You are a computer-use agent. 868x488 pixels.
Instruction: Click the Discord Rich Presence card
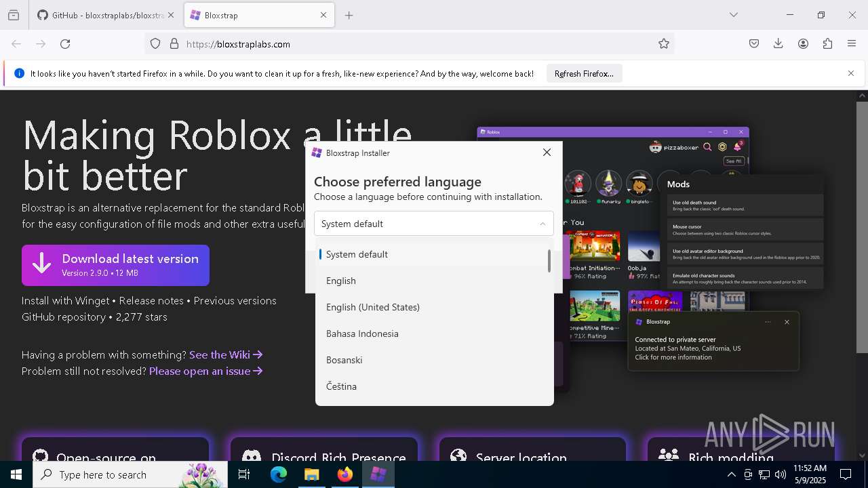tap(324, 449)
